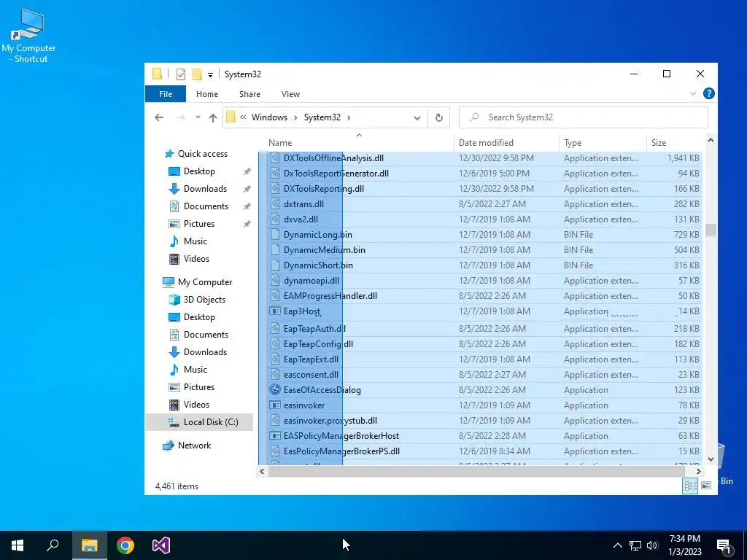
Task: Open pinned Pictures under Quick access
Action: click(x=198, y=224)
